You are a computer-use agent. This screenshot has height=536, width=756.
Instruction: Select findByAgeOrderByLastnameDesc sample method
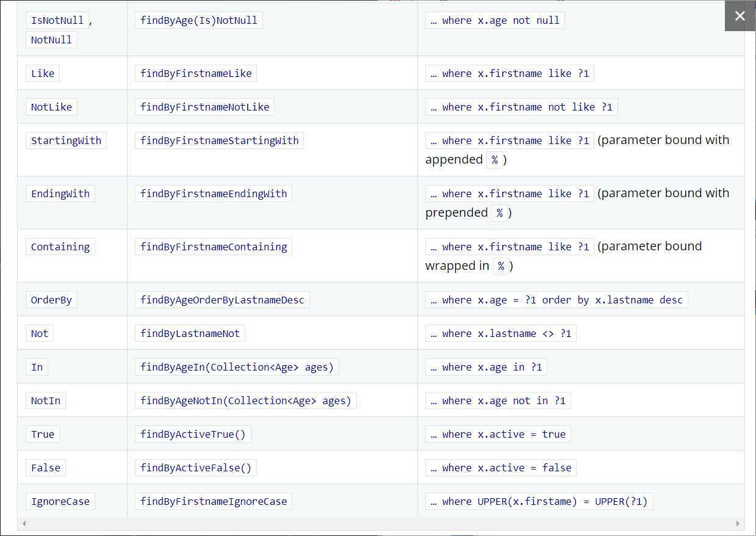click(x=222, y=300)
